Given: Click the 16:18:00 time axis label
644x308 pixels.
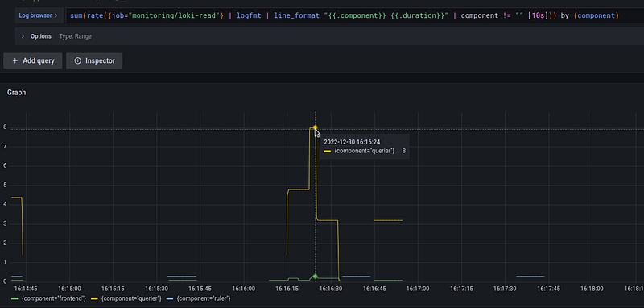Looking at the screenshot, I should [x=592, y=289].
